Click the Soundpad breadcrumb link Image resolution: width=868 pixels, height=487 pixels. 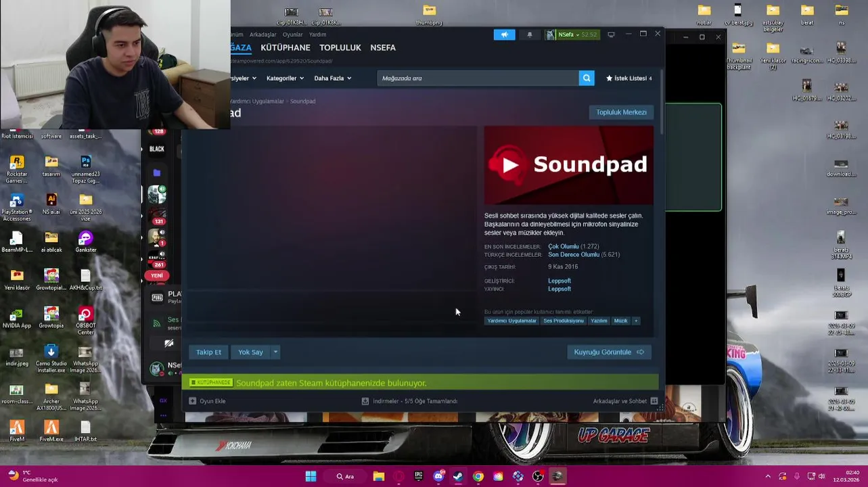[302, 101]
